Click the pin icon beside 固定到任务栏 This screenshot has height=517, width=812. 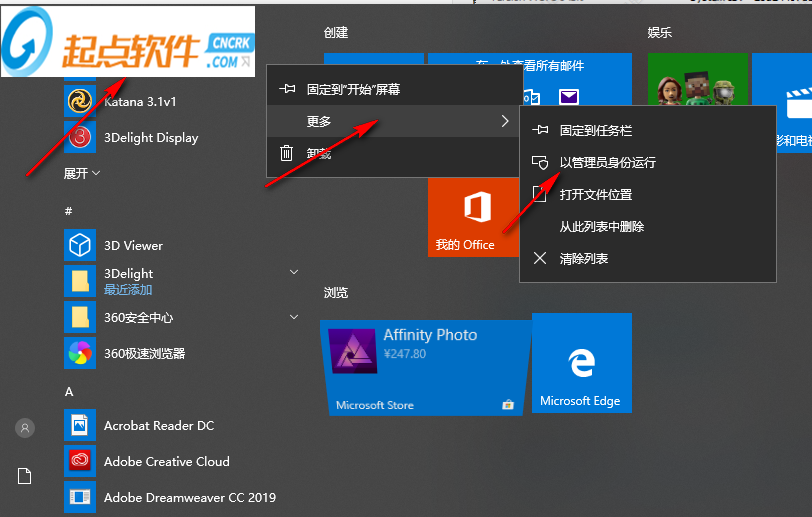coord(540,130)
